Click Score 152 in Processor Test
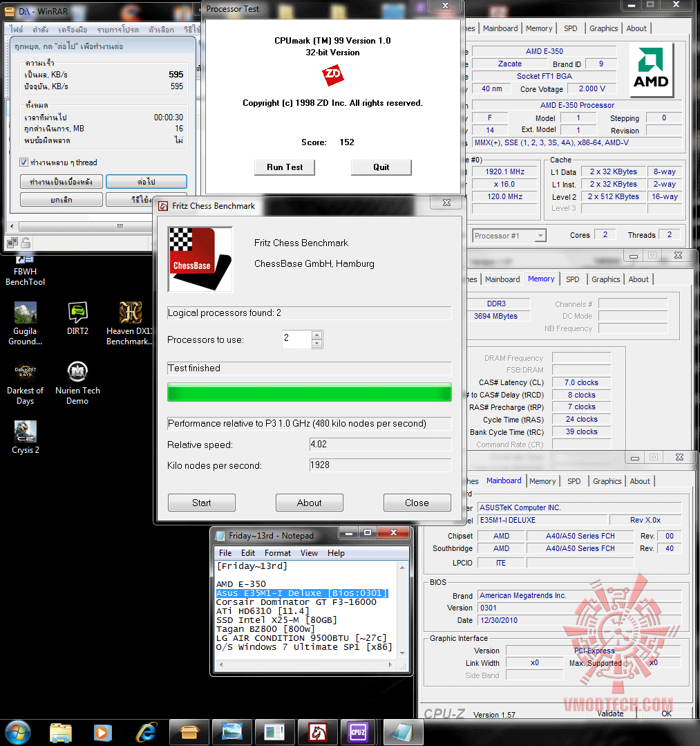Image resolution: width=700 pixels, height=746 pixels. point(328,142)
